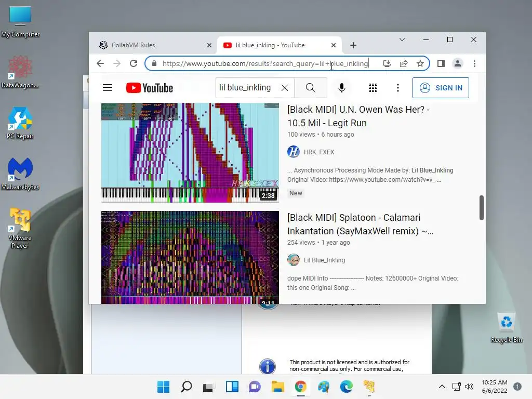This screenshot has height=399, width=532.
Task: Switch to the CollabVM Rules tab
Action: pyautogui.click(x=153, y=45)
